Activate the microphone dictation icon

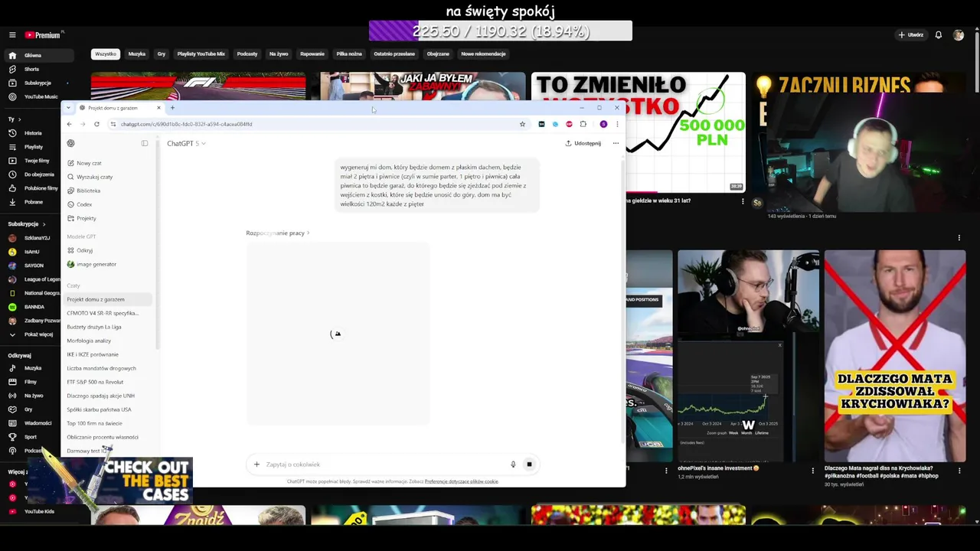(x=513, y=465)
